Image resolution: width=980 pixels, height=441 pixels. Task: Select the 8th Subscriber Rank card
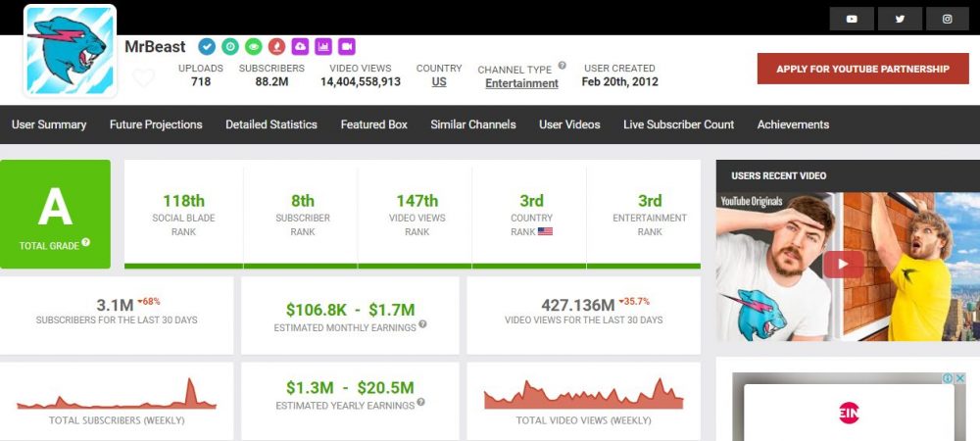(303, 215)
